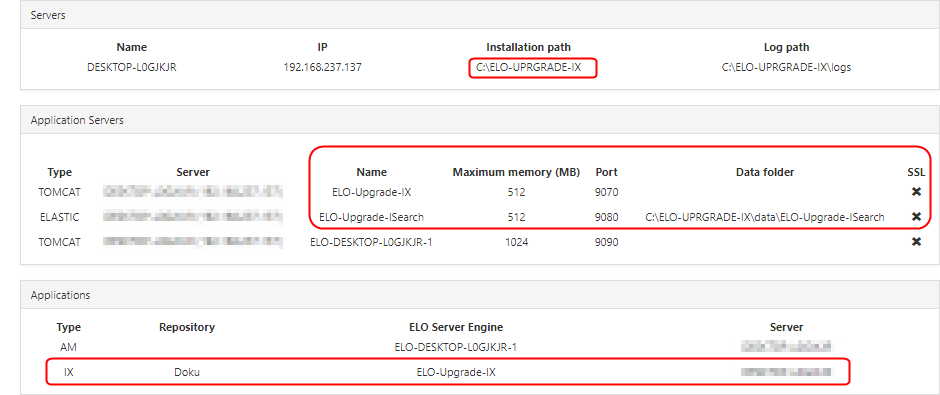Click SSL cross icon for ELO-DESKTOP-L0GJKJR-1 row

(916, 242)
